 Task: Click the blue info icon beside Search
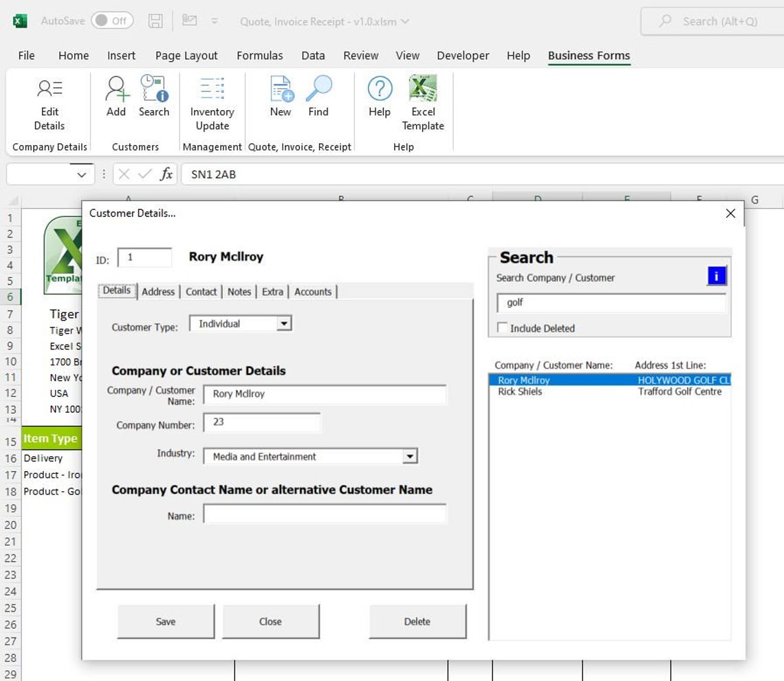click(x=717, y=275)
